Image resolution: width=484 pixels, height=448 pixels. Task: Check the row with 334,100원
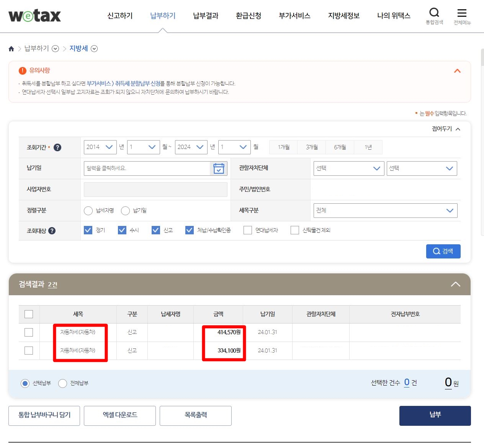[x=29, y=350]
